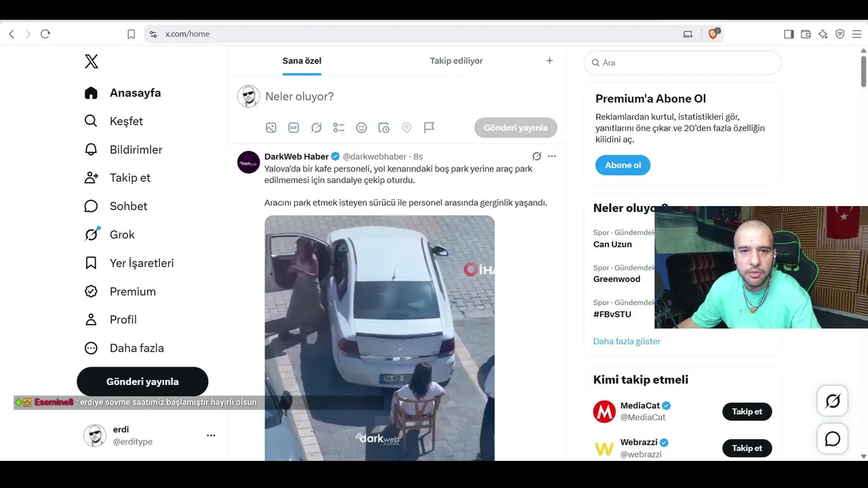Click the Grok icon in the composer toolbar
Viewport: 868px width, 488px height.
pyautogui.click(x=316, y=127)
